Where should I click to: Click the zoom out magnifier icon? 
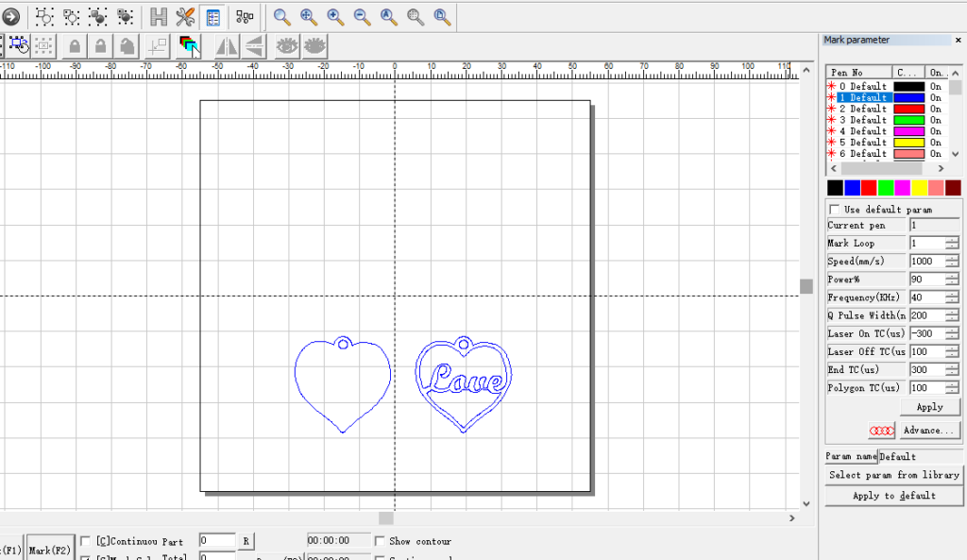click(362, 16)
